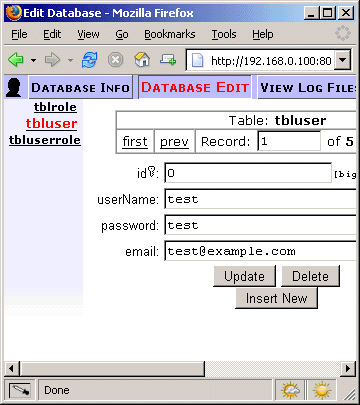360x405 pixels.
Task: Click the 'of 5' record count text
Action: (340, 141)
